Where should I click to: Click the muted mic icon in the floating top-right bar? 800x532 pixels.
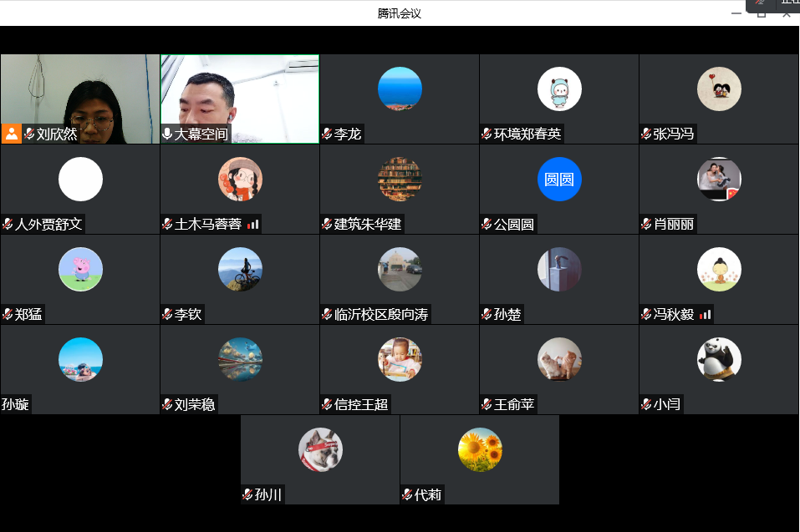pyautogui.click(x=761, y=3)
